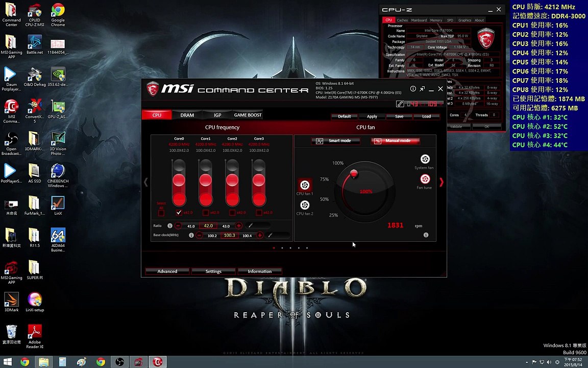Select CPU fan 1 icon

305,185
